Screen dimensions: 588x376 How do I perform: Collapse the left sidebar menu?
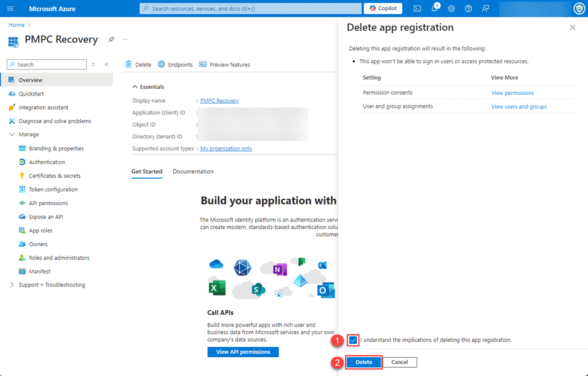106,65
